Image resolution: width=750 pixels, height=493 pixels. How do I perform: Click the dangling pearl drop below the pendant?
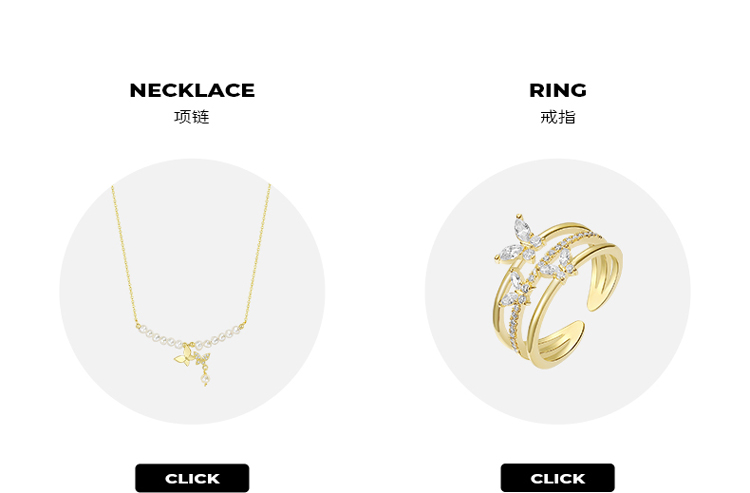point(206,380)
